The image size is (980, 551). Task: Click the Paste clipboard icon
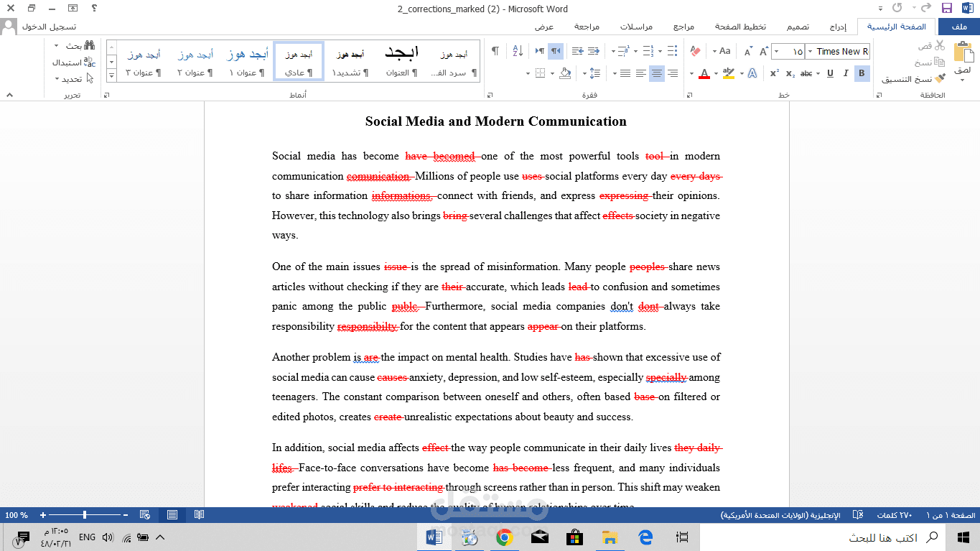(x=963, y=52)
